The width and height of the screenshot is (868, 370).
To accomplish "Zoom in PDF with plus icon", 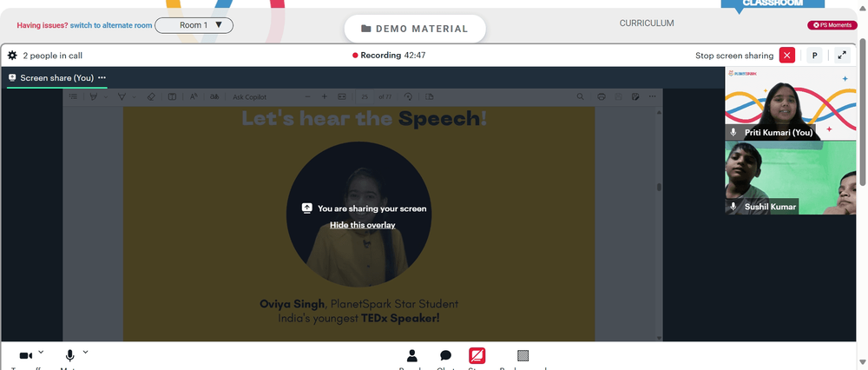I will click(325, 96).
